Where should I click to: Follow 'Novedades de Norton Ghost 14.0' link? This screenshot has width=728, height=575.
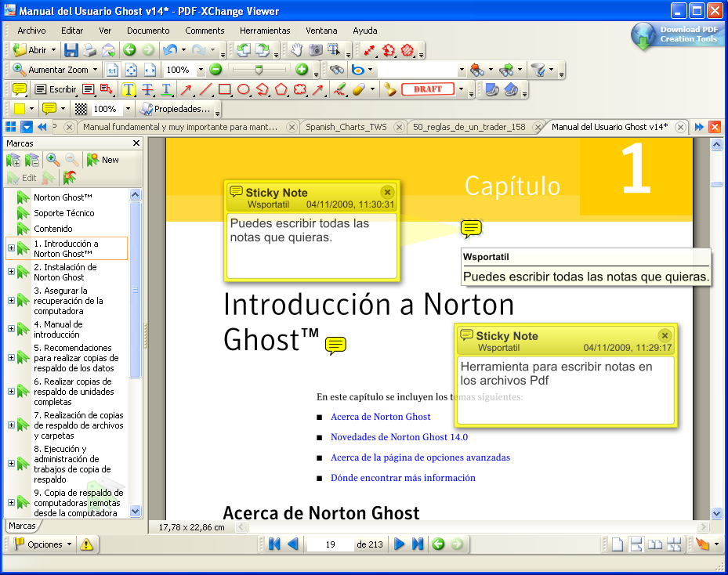pos(399,437)
